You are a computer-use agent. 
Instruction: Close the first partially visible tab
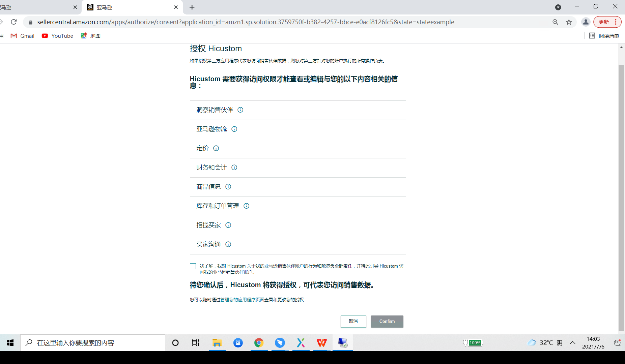click(75, 7)
